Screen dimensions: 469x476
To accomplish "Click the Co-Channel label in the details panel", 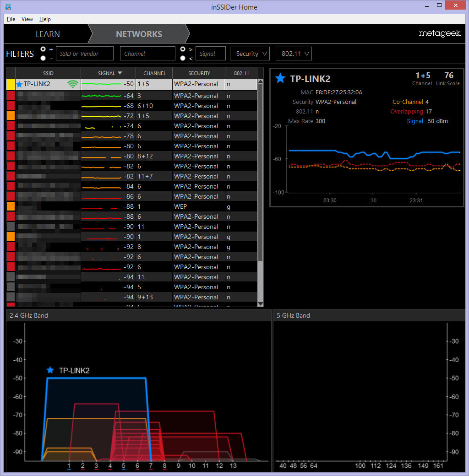I will (x=408, y=102).
